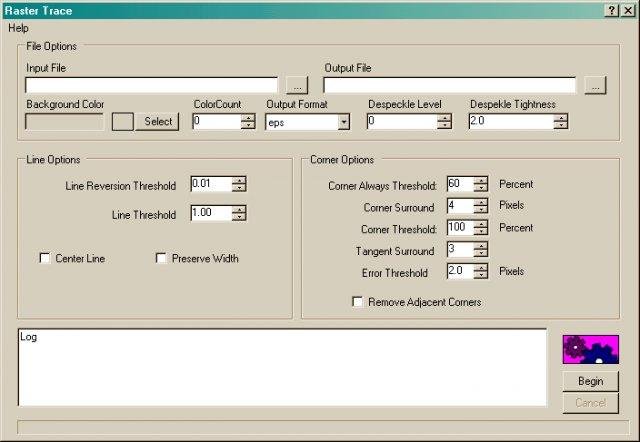
Task: Decrease the Despeckle Level value
Action: click(444, 125)
